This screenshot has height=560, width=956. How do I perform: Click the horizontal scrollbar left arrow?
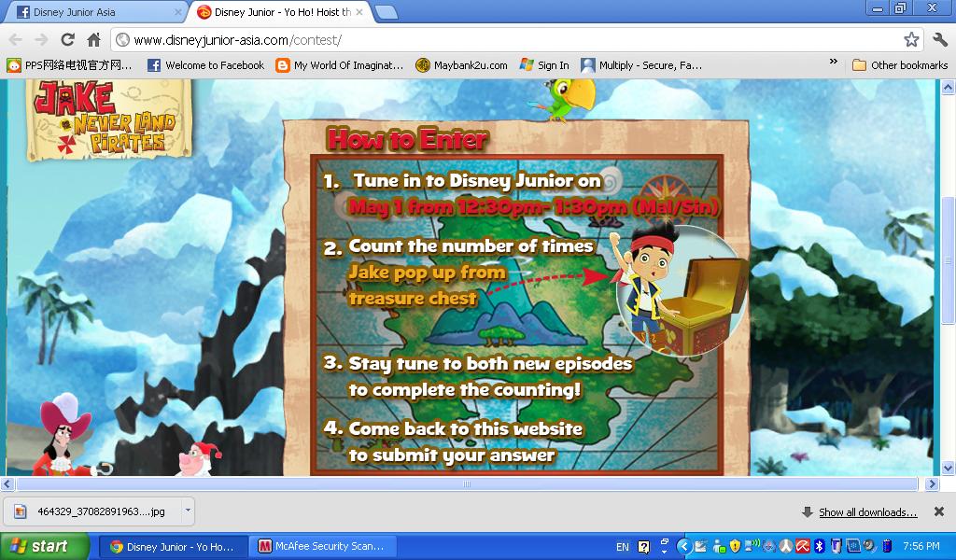7,483
